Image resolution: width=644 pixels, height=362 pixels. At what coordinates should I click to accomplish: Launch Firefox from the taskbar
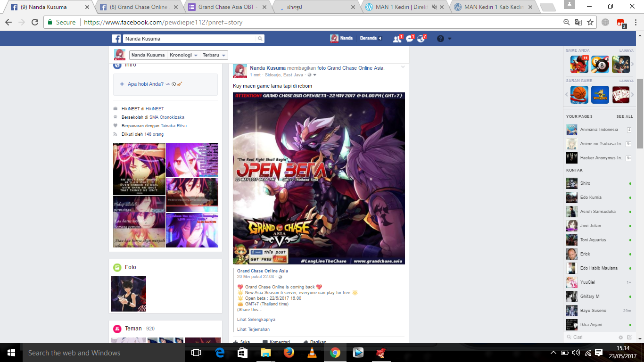[289, 353]
